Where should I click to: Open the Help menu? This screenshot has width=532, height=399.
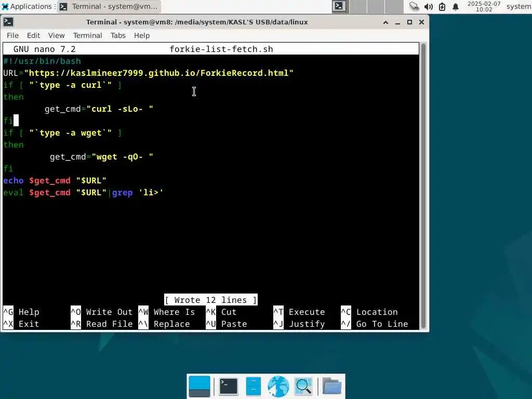tap(141, 35)
